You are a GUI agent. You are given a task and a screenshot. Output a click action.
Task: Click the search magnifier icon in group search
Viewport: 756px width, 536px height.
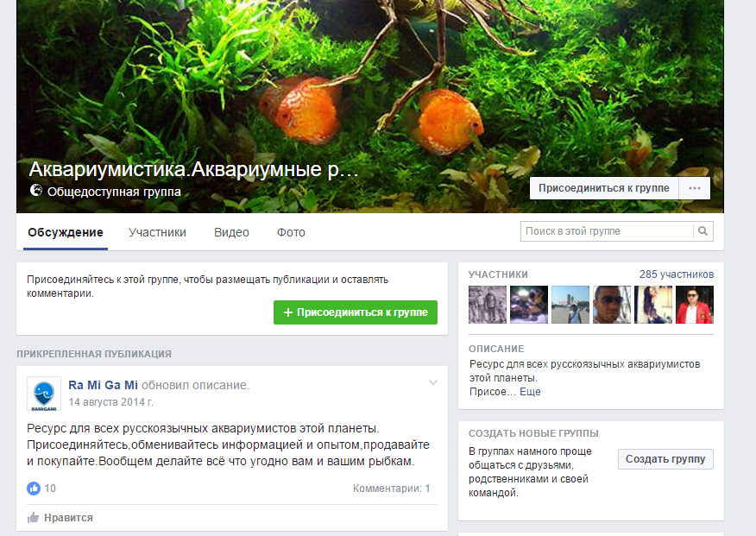(703, 231)
